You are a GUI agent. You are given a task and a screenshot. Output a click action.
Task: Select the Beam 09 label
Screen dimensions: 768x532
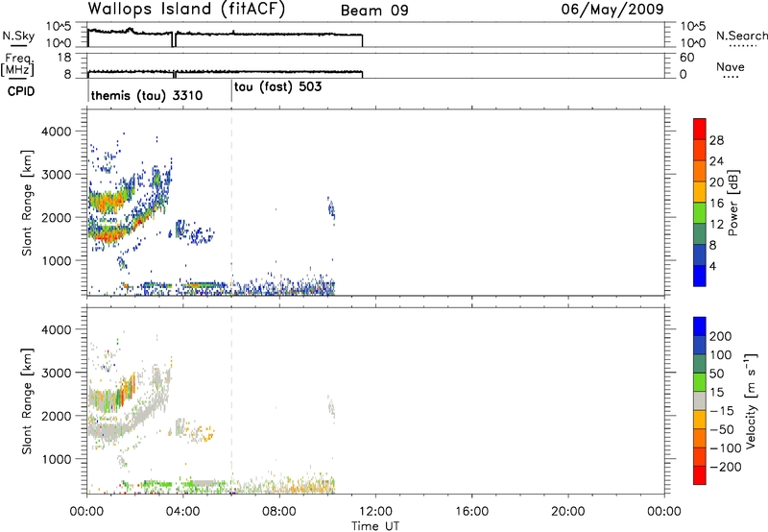pos(374,11)
